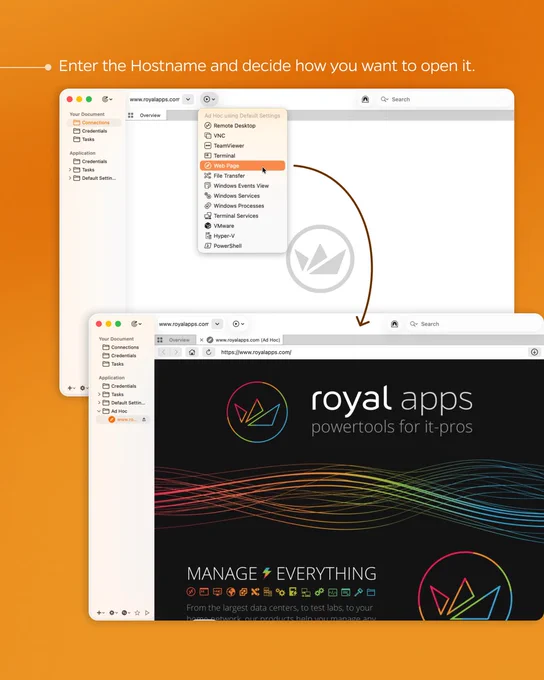Click the eject icon on the Ad Hoc connection
The image size is (544, 680).
click(x=144, y=419)
